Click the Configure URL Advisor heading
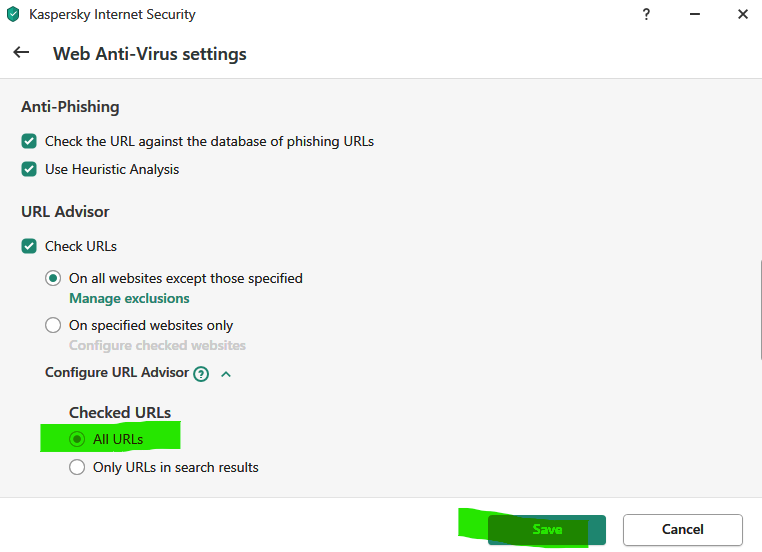 pyautogui.click(x=117, y=372)
